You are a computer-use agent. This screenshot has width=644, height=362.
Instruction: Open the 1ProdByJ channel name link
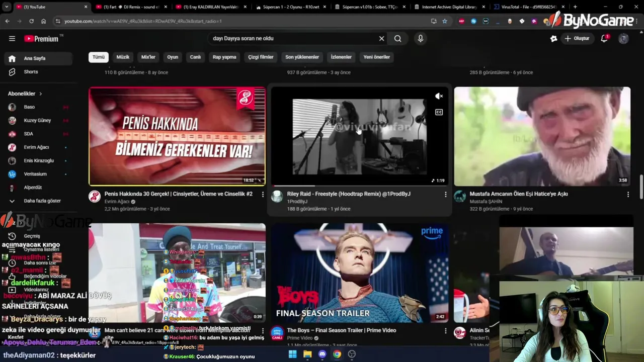point(297,202)
